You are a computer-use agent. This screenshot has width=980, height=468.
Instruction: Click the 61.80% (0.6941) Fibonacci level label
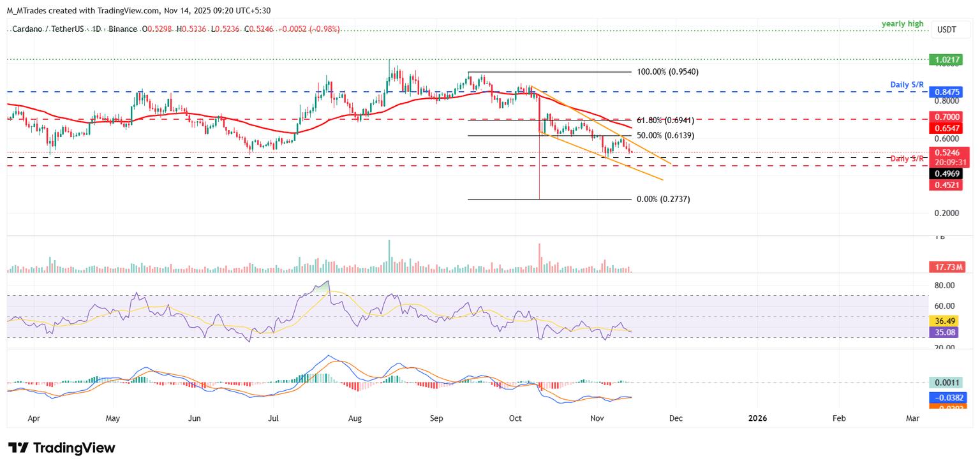pyautogui.click(x=665, y=120)
